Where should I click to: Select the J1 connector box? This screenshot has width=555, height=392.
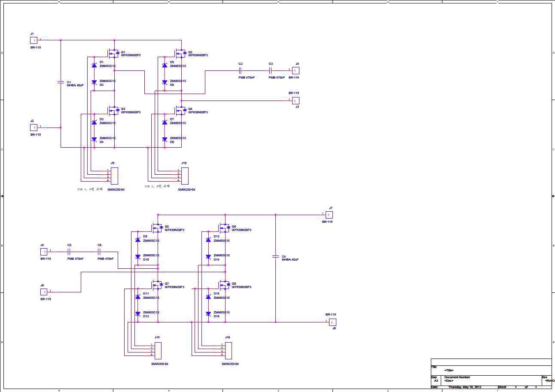coord(34,40)
